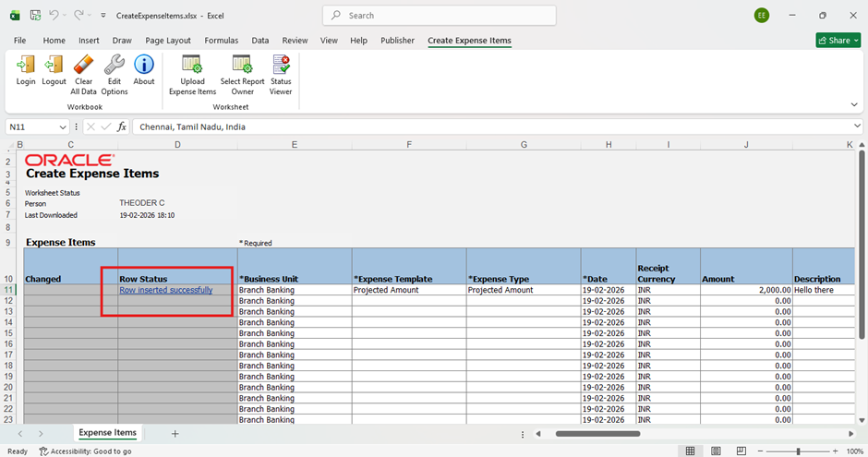Open the Home tab

click(54, 41)
